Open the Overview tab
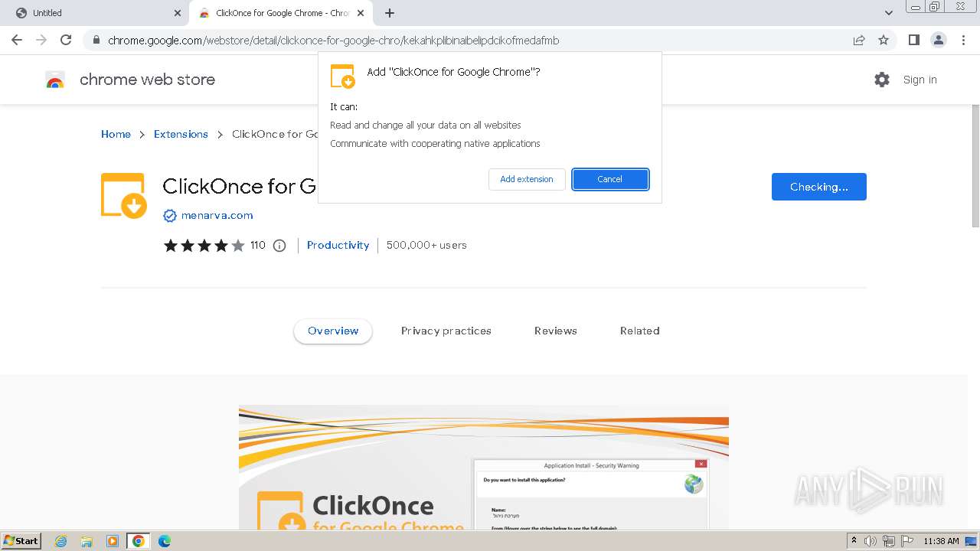Viewport: 980px width, 551px height. (x=333, y=331)
